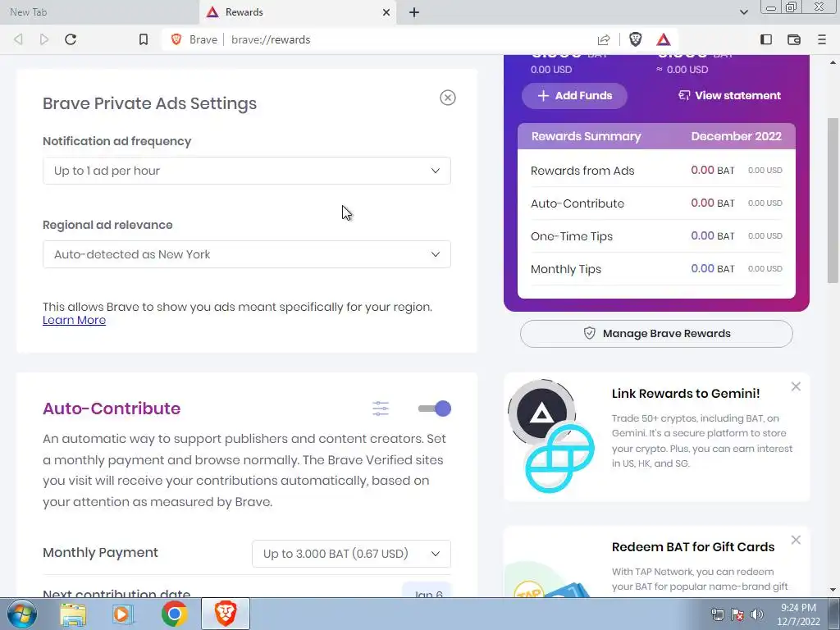The image size is (840, 630).
Task: Click the Brave lion icon in address bar
Action: 176,39
